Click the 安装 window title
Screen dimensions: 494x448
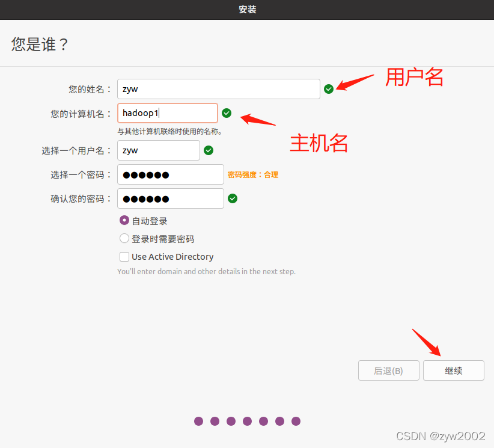pyautogui.click(x=248, y=10)
